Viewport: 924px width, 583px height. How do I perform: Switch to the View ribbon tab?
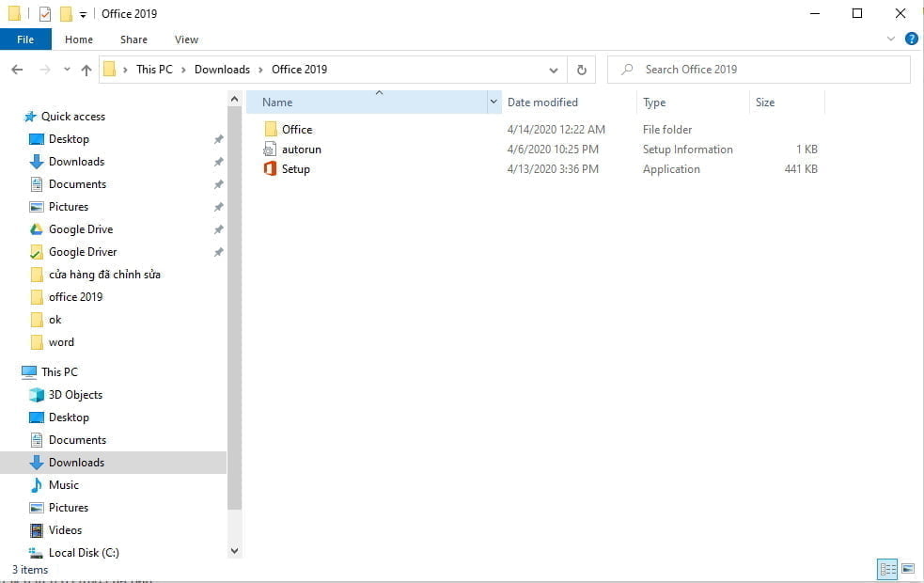click(x=186, y=39)
